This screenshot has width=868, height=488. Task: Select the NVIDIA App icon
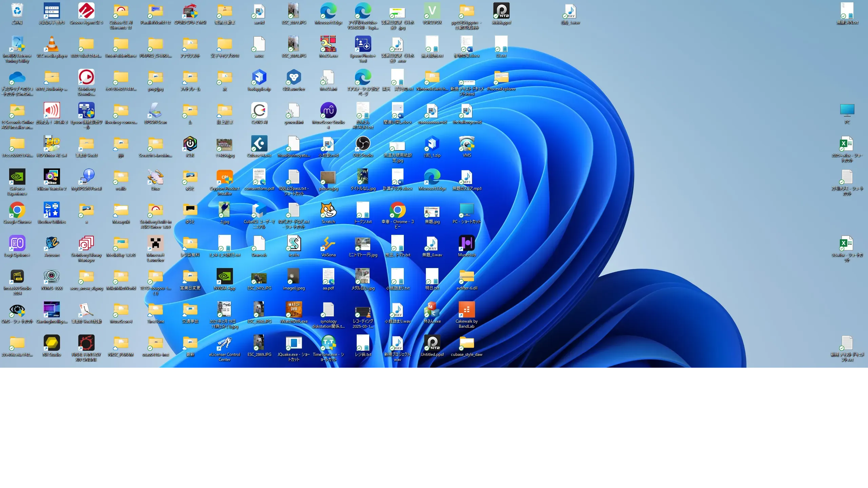click(224, 277)
